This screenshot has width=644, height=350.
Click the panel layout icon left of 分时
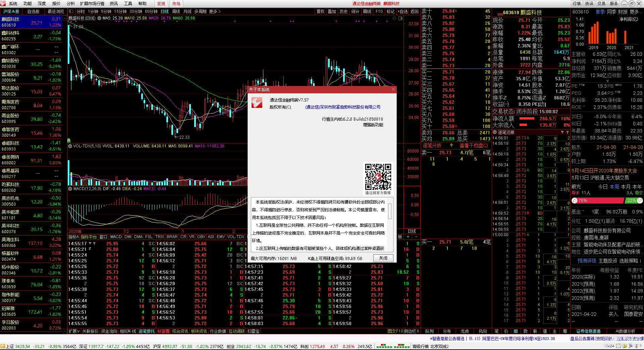pyautogui.click(x=72, y=11)
